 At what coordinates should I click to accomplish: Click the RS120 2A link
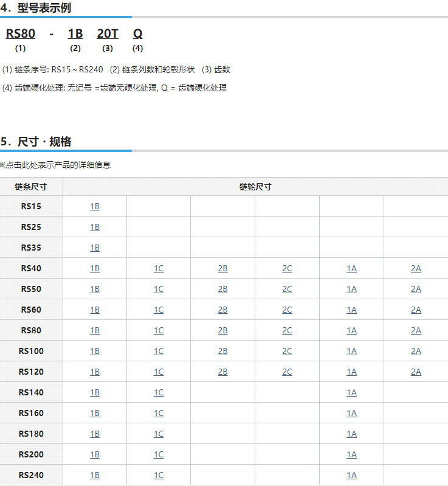point(416,372)
